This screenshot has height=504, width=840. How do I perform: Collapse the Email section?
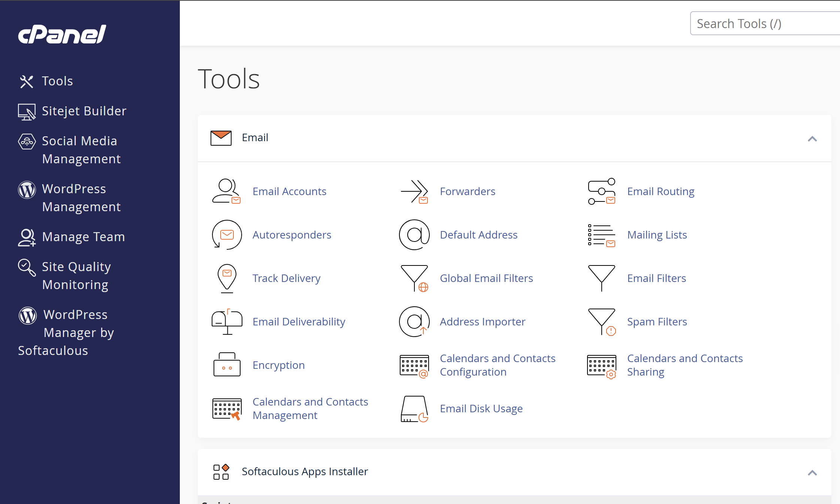812,139
